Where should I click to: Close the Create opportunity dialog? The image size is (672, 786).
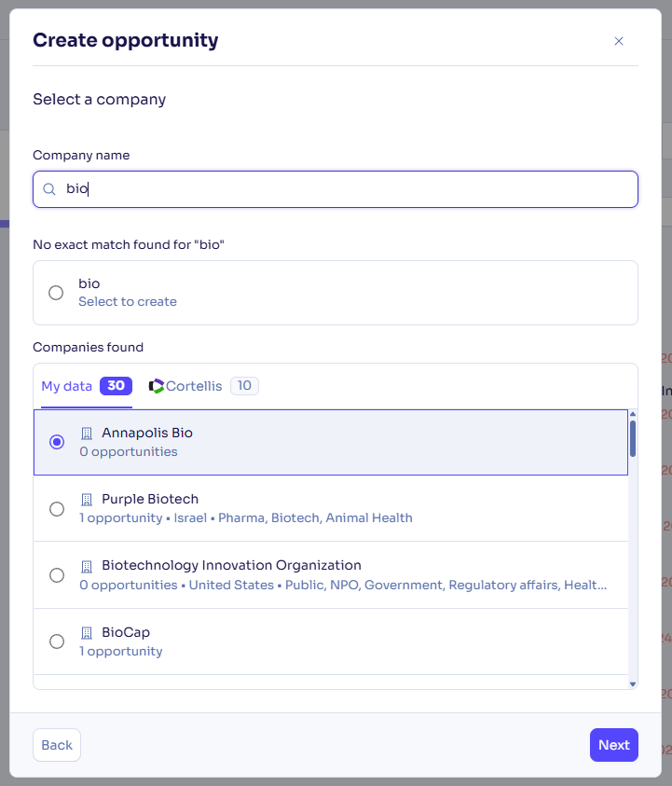click(x=619, y=41)
